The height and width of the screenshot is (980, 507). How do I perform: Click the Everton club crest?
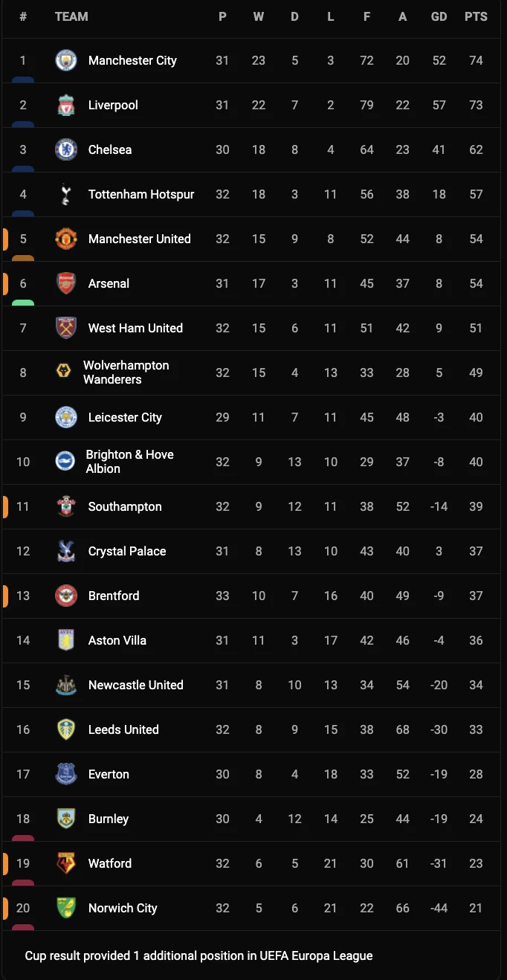(66, 774)
